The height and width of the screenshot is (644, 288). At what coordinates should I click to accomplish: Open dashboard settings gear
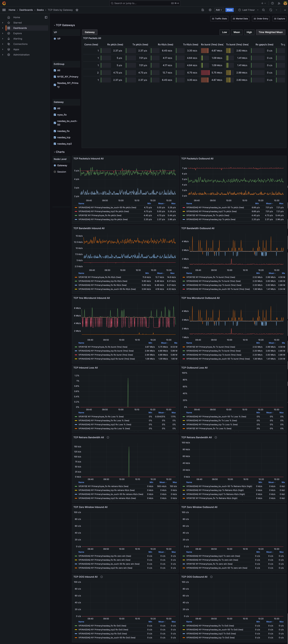coord(210,10)
